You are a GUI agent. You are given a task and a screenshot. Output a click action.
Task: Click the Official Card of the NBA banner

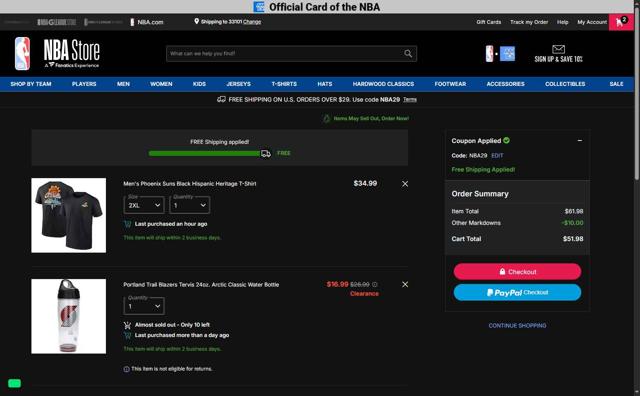317,7
